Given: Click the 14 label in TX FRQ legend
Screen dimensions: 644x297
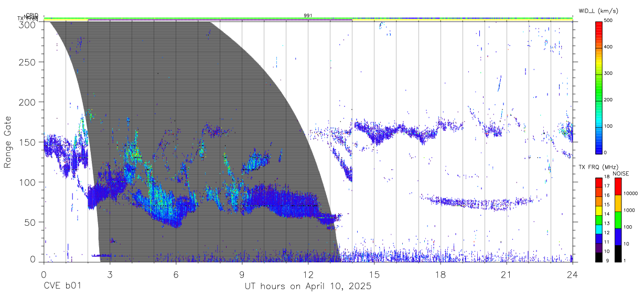Looking at the screenshot, I should (606, 214).
